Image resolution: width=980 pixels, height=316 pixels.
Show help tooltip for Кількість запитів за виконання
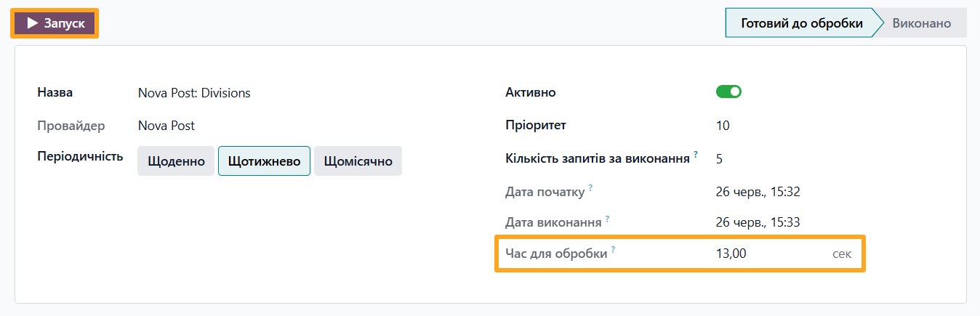(696, 154)
